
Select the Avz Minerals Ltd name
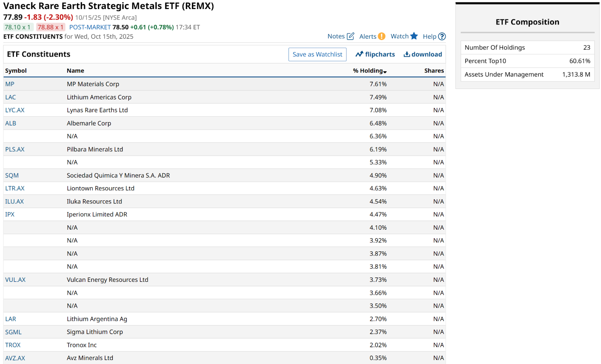click(90, 358)
